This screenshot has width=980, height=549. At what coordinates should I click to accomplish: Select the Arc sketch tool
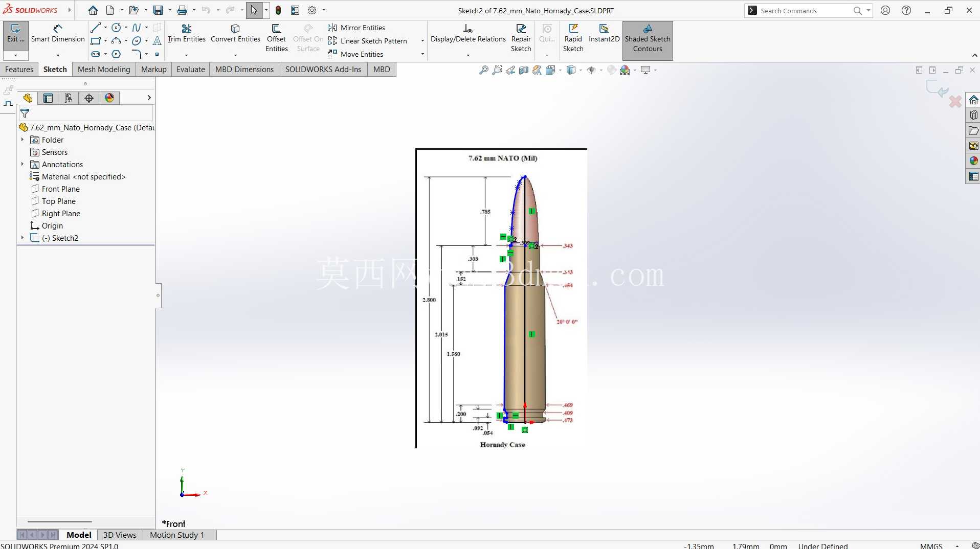pos(116,41)
